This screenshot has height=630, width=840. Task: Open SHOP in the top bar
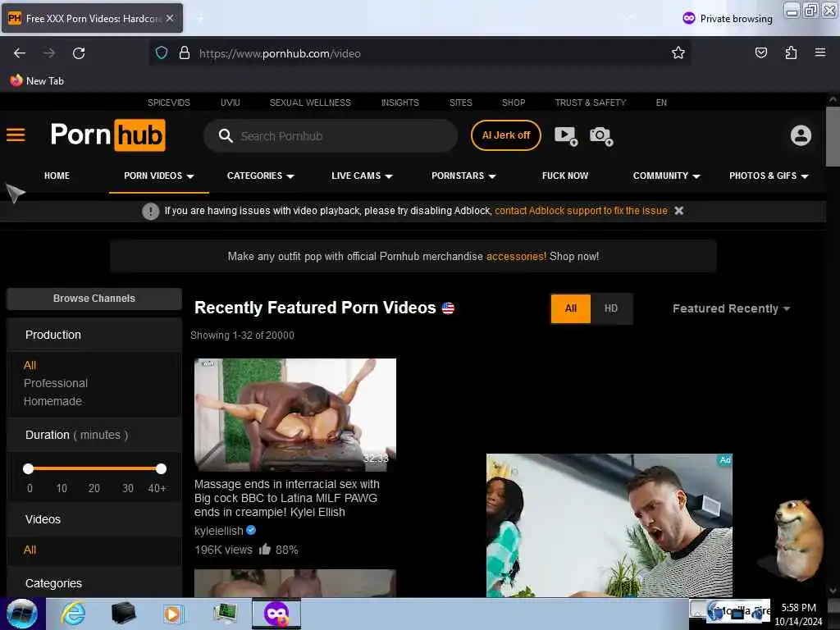pyautogui.click(x=514, y=103)
